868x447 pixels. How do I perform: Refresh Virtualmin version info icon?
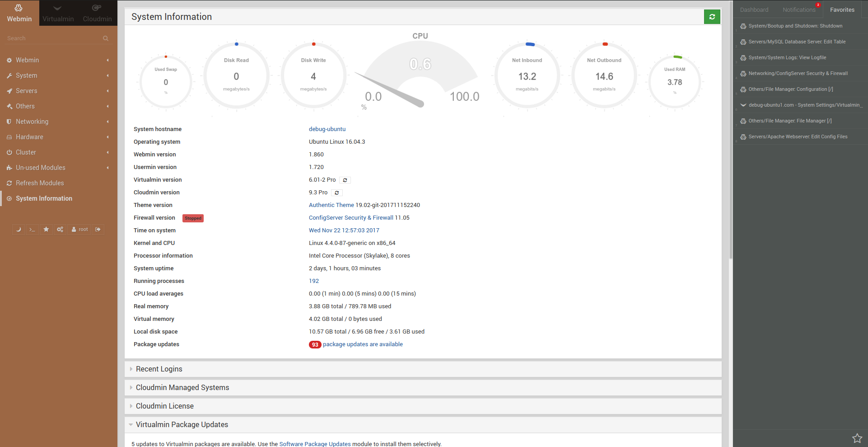click(x=345, y=180)
